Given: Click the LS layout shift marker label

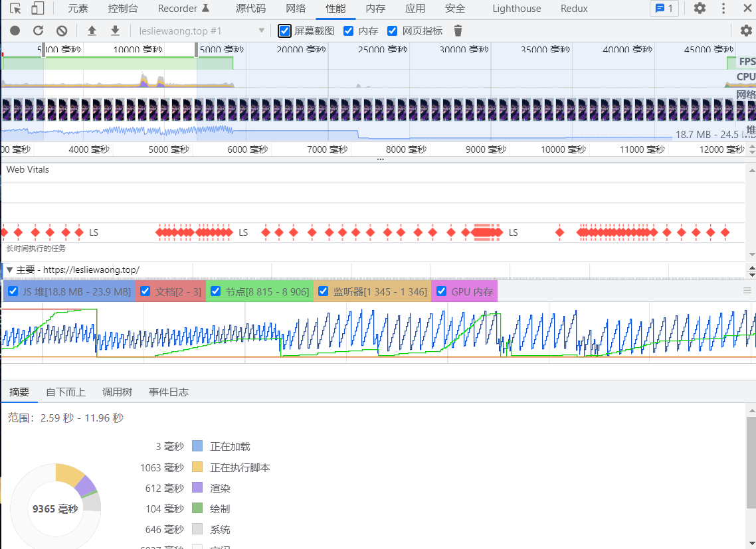Looking at the screenshot, I should (x=94, y=232).
